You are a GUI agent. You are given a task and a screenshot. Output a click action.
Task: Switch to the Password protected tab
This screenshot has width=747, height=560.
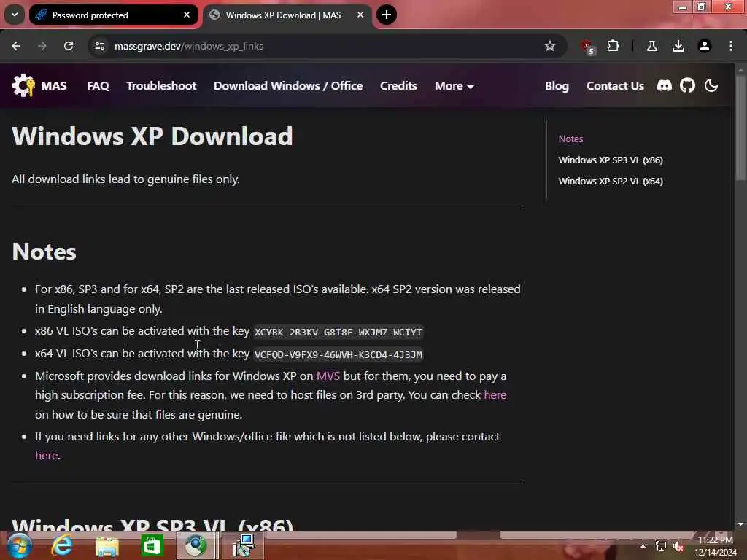point(113,15)
